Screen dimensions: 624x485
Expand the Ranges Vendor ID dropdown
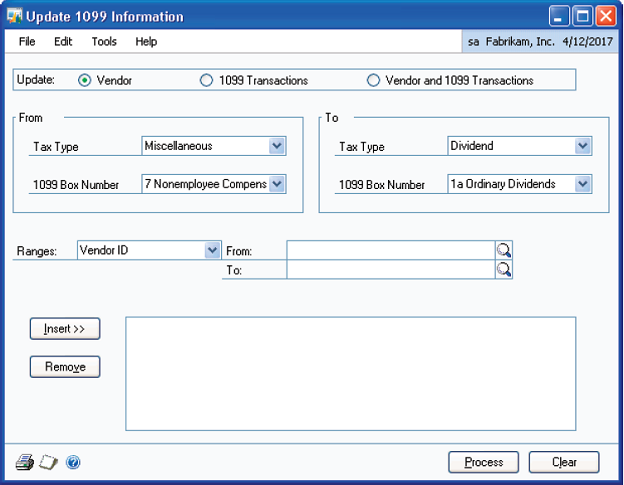click(211, 250)
